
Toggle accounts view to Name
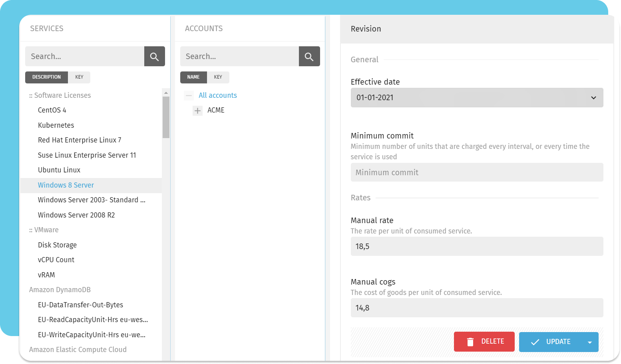point(193,77)
